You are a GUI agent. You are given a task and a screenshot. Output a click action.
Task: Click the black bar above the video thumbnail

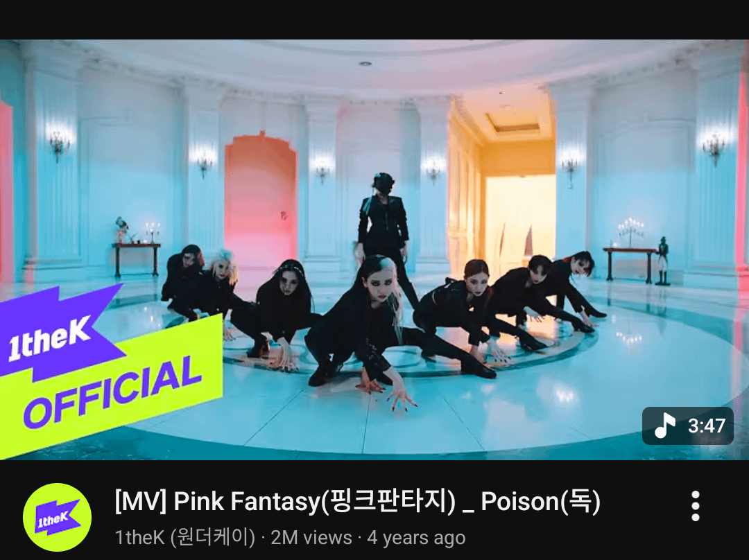pyautogui.click(x=374, y=19)
